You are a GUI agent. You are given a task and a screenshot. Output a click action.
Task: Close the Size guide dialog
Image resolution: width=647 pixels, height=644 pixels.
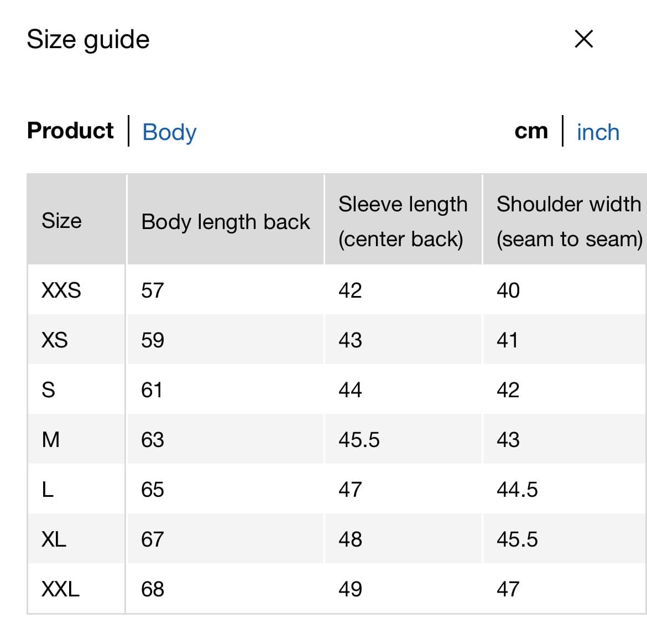[x=583, y=39]
